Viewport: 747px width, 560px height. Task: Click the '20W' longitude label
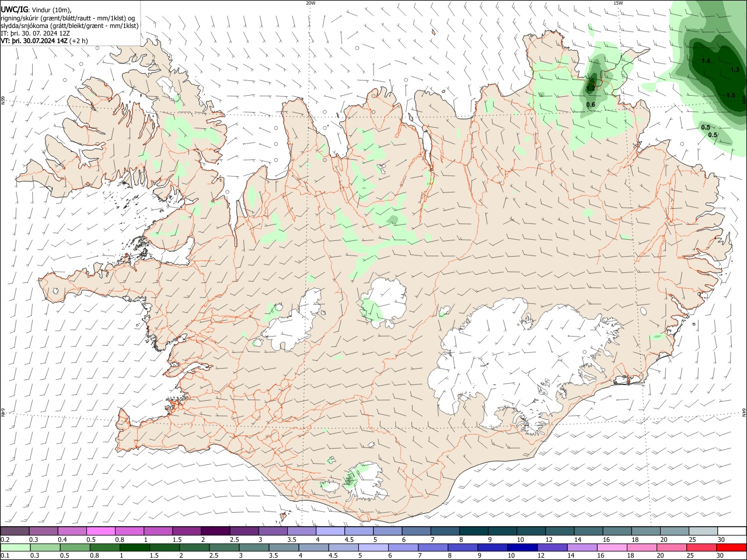click(x=310, y=3)
